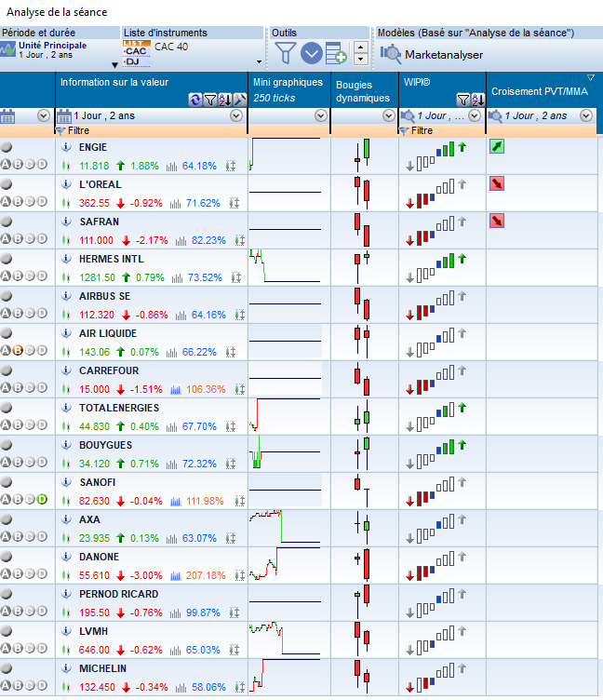Click the LVMH stock name
The image size is (603, 700).
click(94, 632)
